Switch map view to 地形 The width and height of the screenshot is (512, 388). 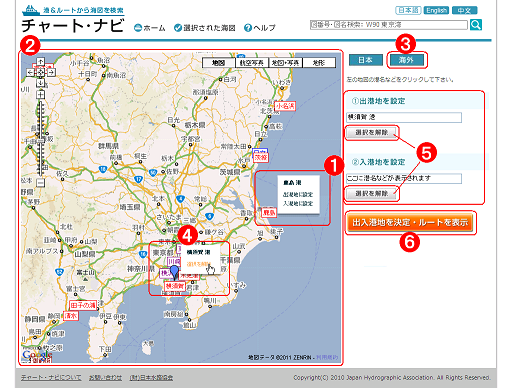coord(319,63)
